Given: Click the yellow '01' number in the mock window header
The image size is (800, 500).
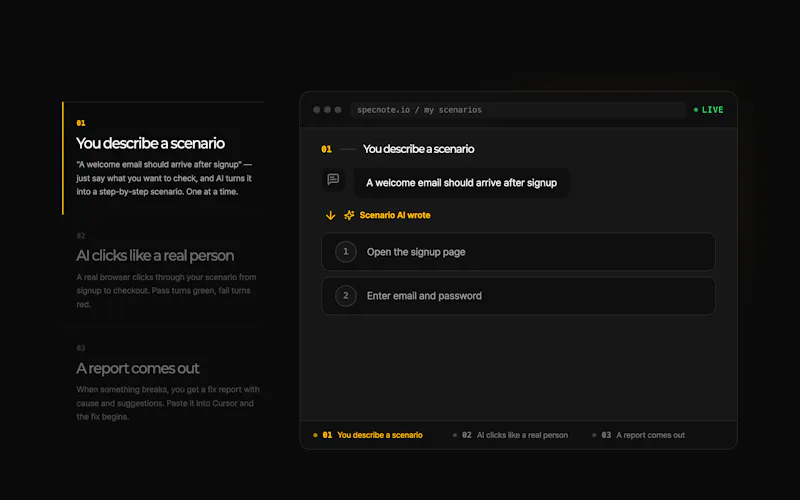Looking at the screenshot, I should [327, 149].
